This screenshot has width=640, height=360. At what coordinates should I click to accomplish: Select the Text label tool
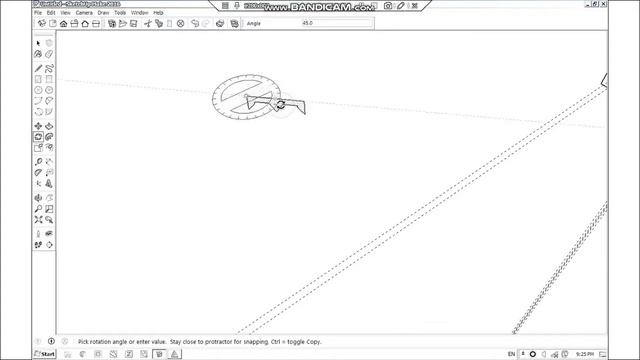point(49,173)
